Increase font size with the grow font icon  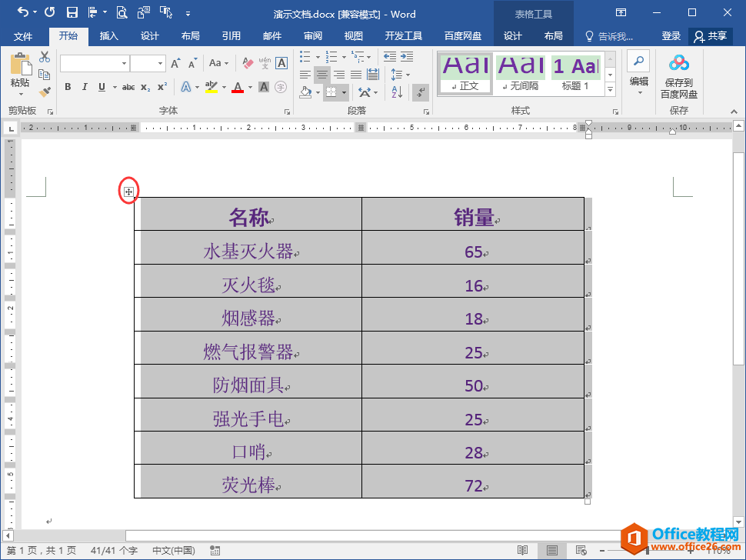pyautogui.click(x=175, y=63)
